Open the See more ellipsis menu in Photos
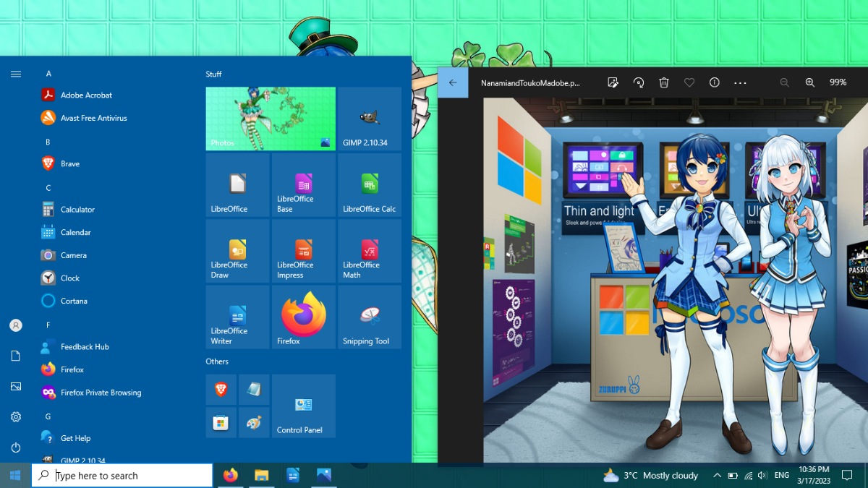 coord(740,82)
